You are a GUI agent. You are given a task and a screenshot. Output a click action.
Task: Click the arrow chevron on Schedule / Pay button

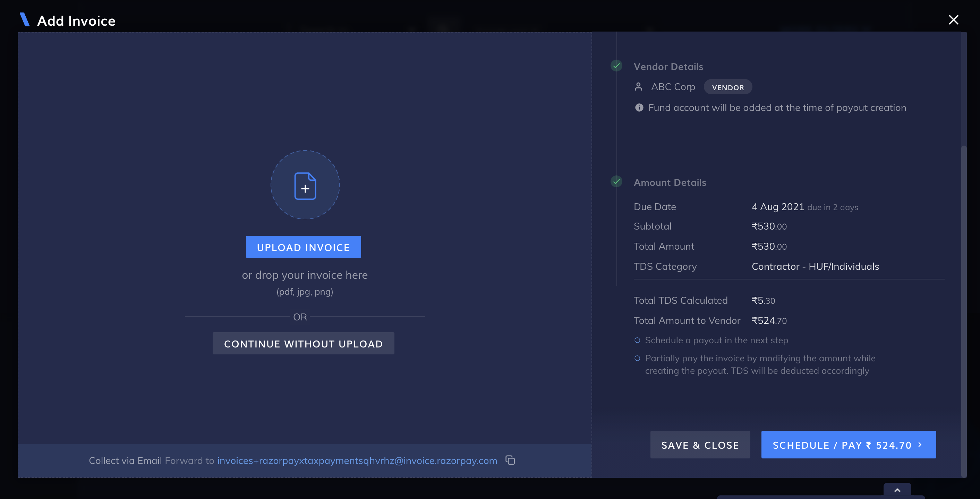click(920, 445)
